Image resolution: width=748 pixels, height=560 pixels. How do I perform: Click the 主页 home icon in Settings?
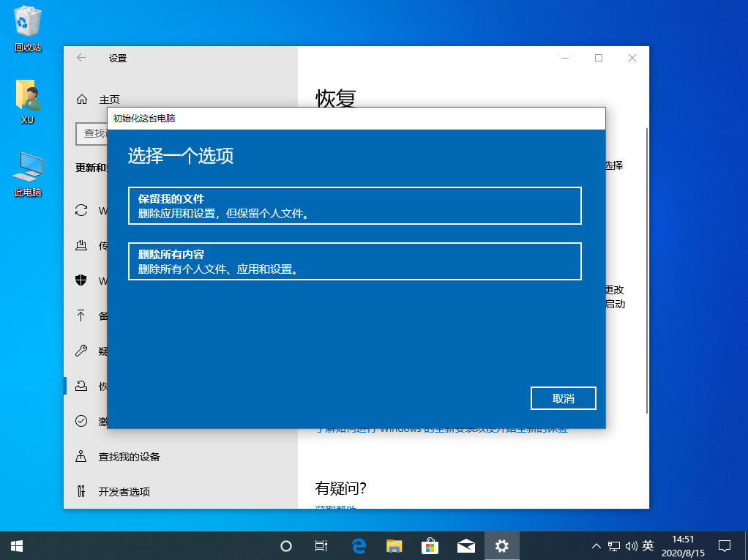[82, 100]
